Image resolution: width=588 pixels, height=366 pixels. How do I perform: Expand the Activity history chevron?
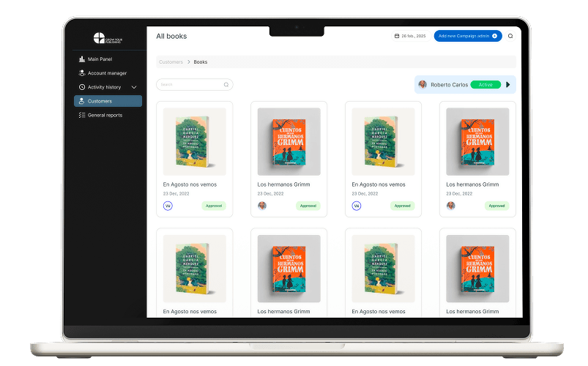(134, 87)
